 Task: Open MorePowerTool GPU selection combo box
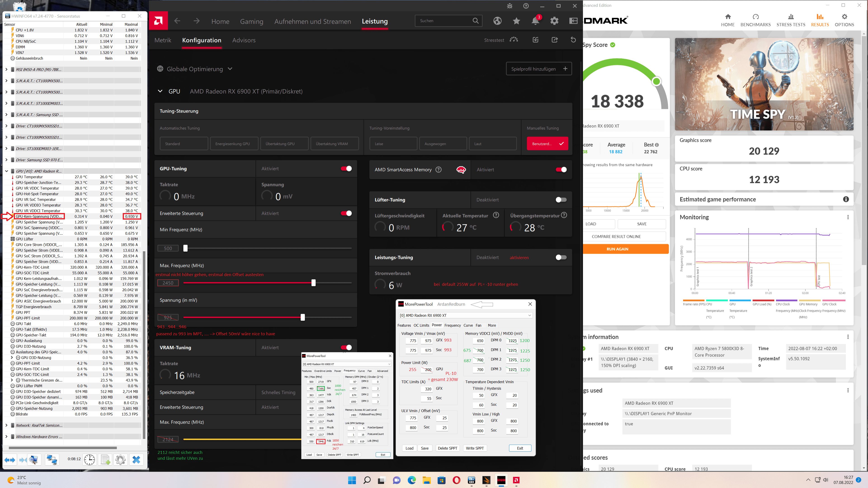[465, 315]
